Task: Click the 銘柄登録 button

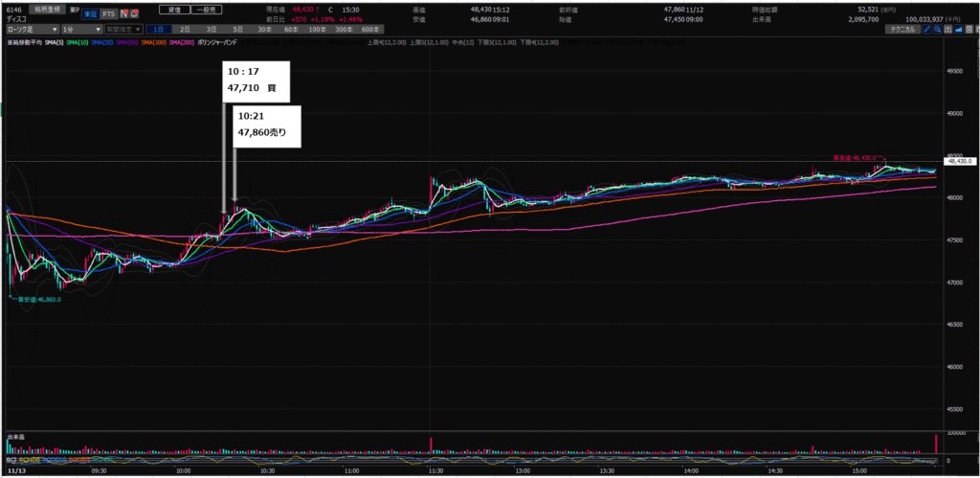Action: [48, 10]
